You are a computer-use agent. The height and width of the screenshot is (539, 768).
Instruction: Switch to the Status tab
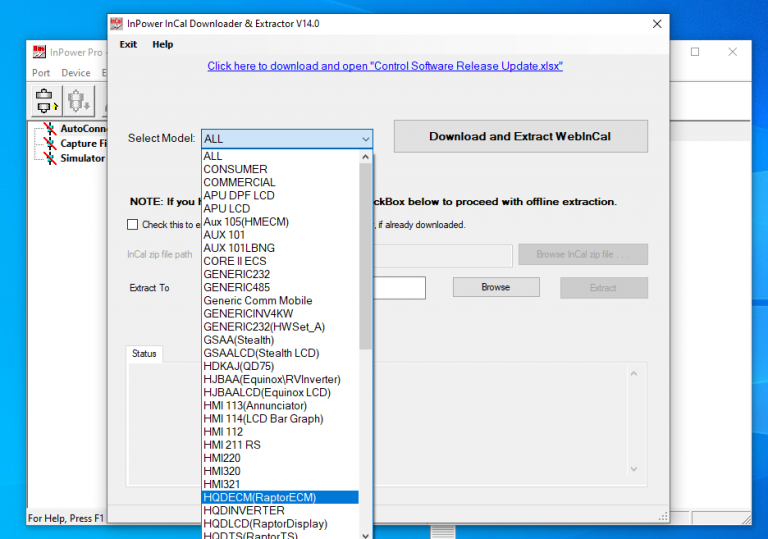(144, 354)
